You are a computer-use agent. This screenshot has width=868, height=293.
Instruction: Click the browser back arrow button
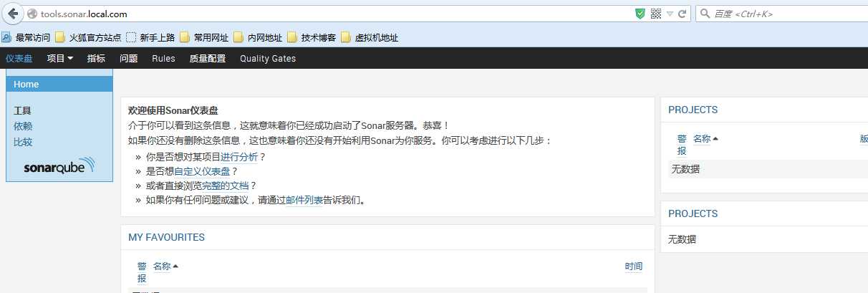pyautogui.click(x=12, y=13)
